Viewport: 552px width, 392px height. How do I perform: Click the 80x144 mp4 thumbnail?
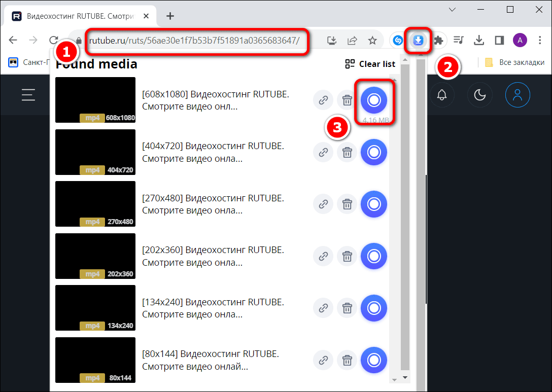pos(95,361)
